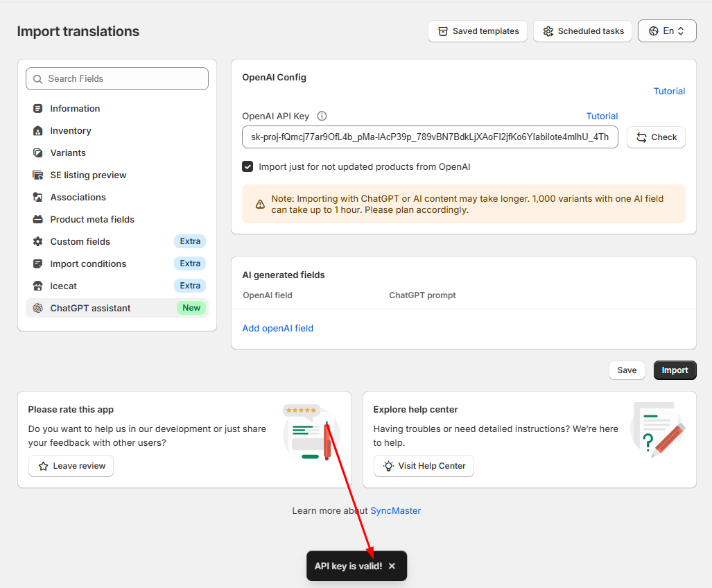
Task: Check the OpenAI API key
Action: tap(656, 137)
